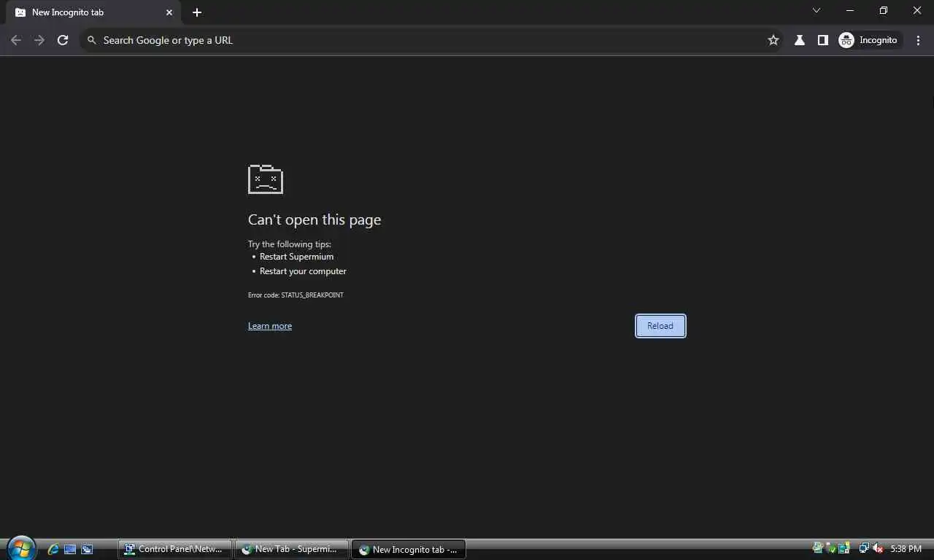The height and width of the screenshot is (560, 934).
Task: Close the New Incognito tab
Action: pyautogui.click(x=169, y=12)
